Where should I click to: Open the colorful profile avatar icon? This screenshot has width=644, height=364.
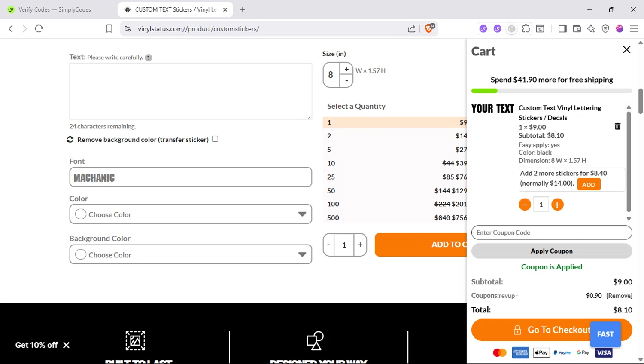point(620,29)
